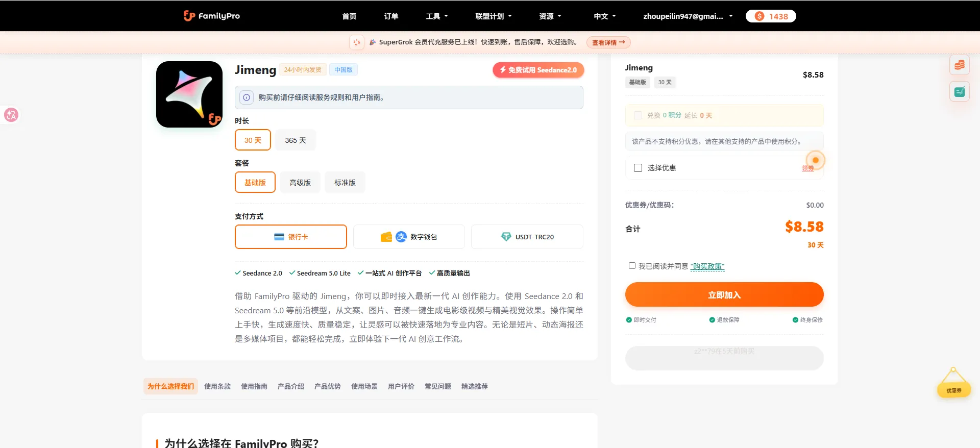The height and width of the screenshot is (448, 980).
Task: Open the coin balance 1438 badge
Action: pos(771,16)
